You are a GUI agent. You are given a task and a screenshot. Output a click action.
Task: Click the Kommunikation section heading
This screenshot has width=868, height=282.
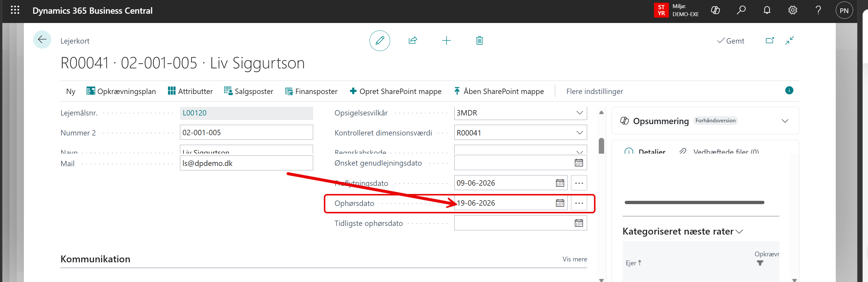pyautogui.click(x=95, y=259)
